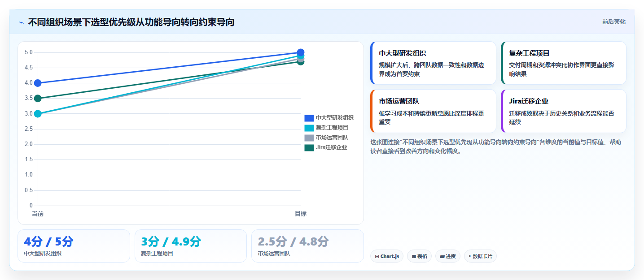The width and height of the screenshot is (644, 280).
Task: Open the Jira迁移企业 description card
Action: click(563, 111)
